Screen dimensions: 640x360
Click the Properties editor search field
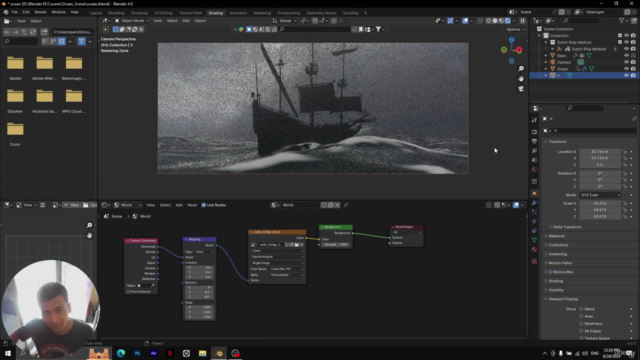tap(585, 108)
